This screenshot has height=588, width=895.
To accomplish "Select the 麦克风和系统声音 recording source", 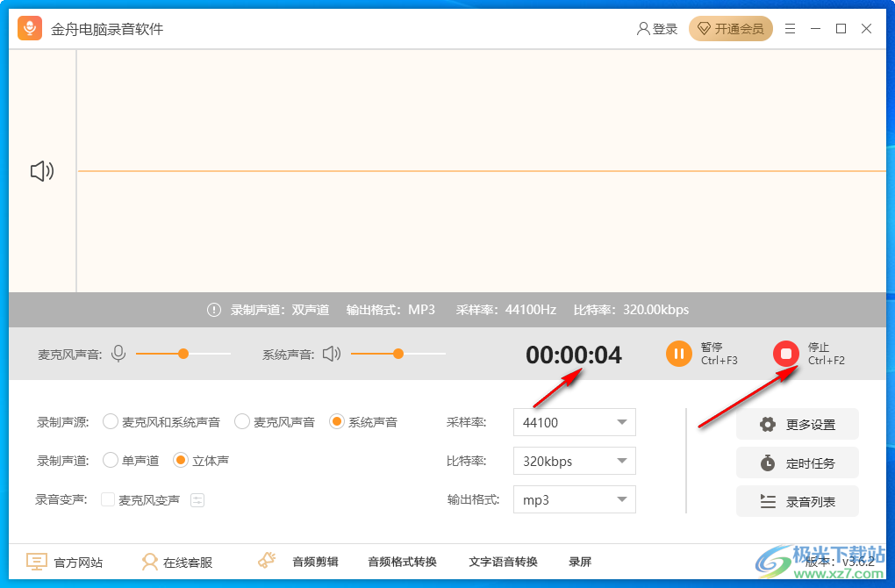I will pyautogui.click(x=111, y=421).
